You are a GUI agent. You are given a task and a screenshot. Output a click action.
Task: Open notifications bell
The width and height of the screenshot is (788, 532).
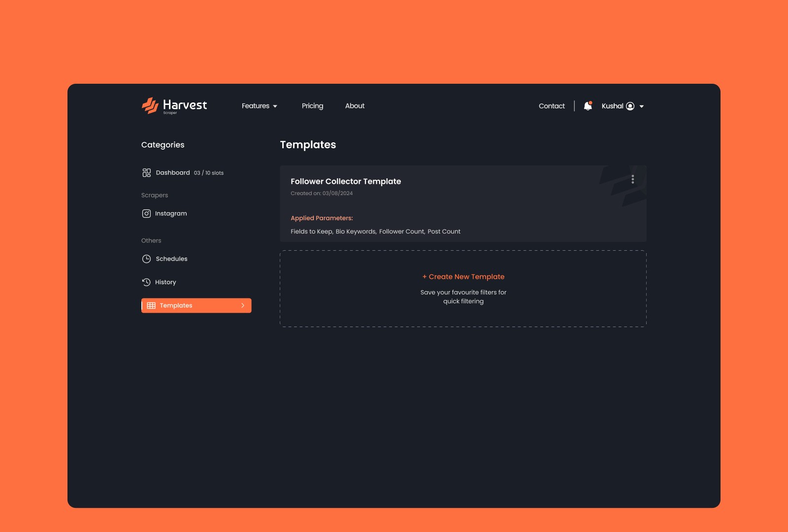tap(588, 106)
